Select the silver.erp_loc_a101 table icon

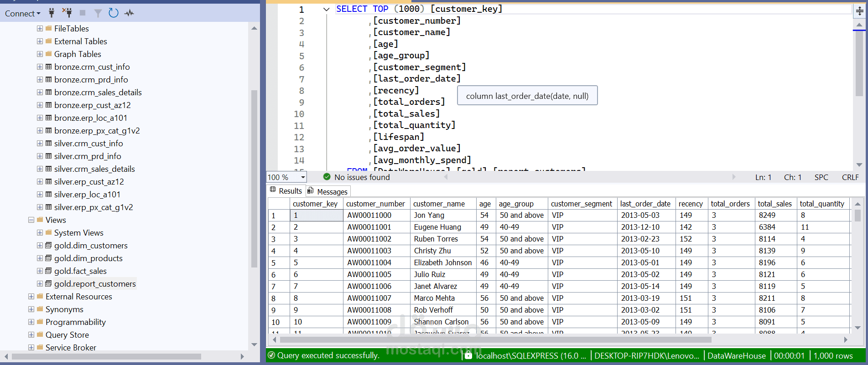click(48, 194)
